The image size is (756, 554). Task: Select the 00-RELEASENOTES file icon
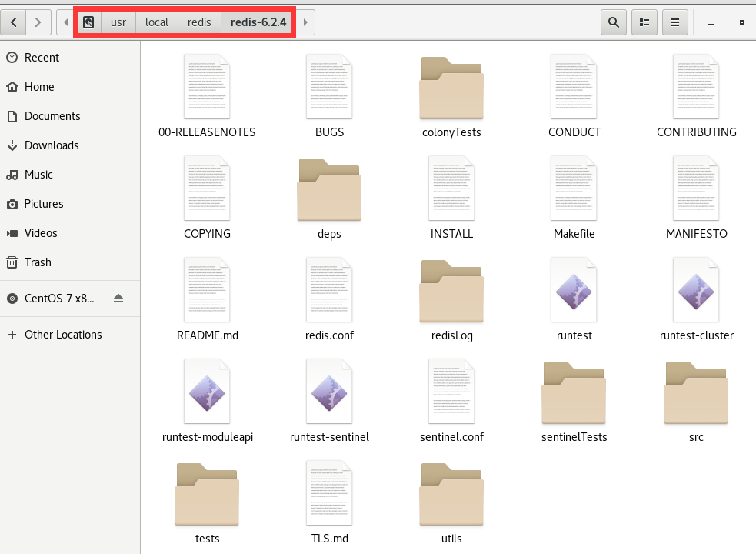pos(207,87)
